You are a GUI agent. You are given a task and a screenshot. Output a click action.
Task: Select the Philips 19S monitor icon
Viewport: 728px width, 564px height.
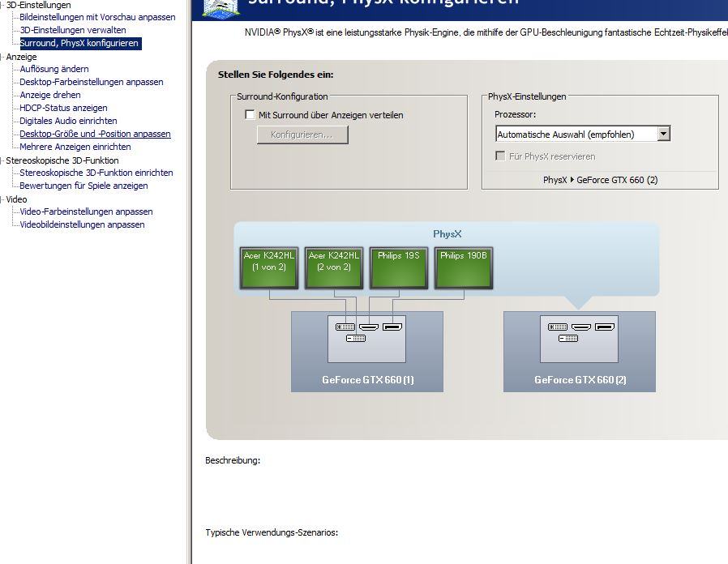(x=398, y=268)
